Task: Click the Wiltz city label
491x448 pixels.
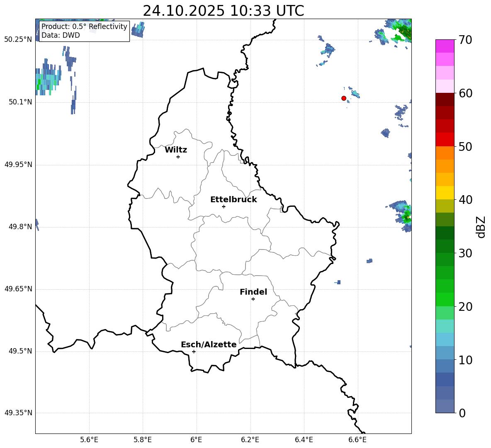Action: coord(176,150)
